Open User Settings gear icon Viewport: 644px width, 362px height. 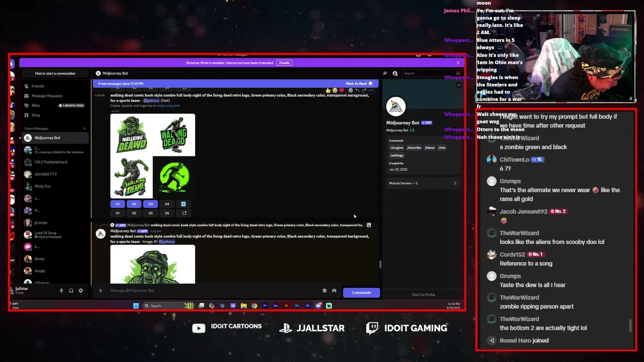pos(80,291)
